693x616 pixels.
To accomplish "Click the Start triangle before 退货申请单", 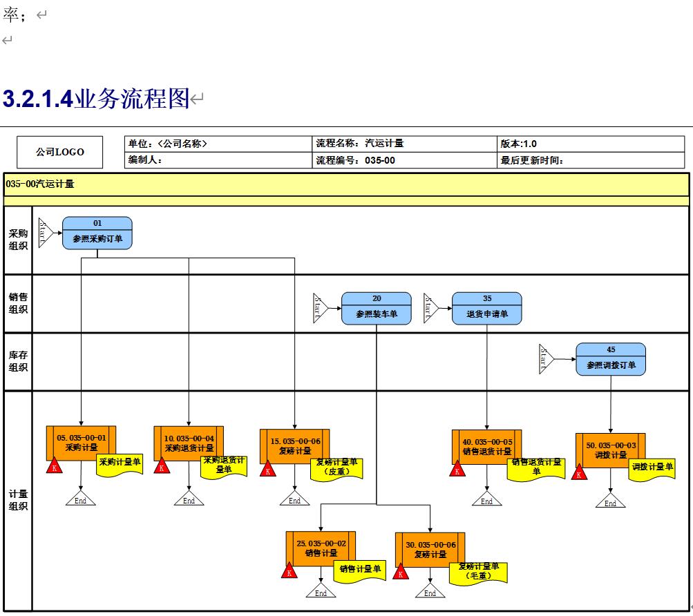I will tap(431, 308).
